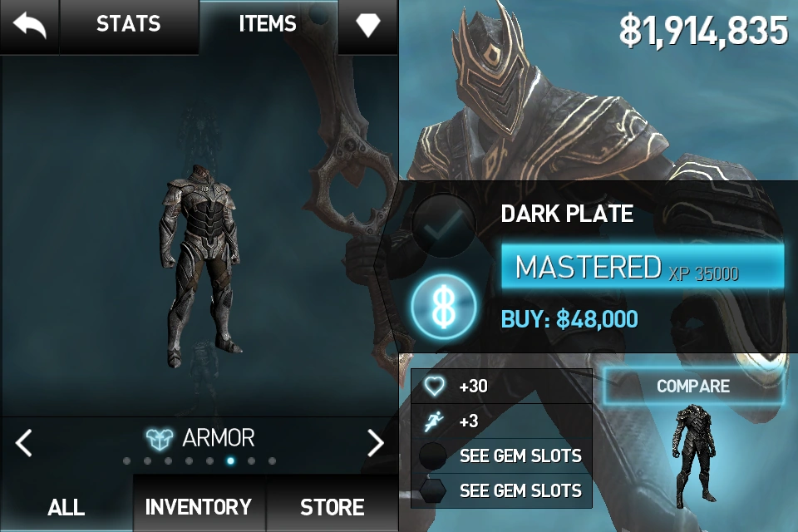This screenshot has height=532, width=798.
Task: Go to previous item category arrow
Action: [x=24, y=443]
